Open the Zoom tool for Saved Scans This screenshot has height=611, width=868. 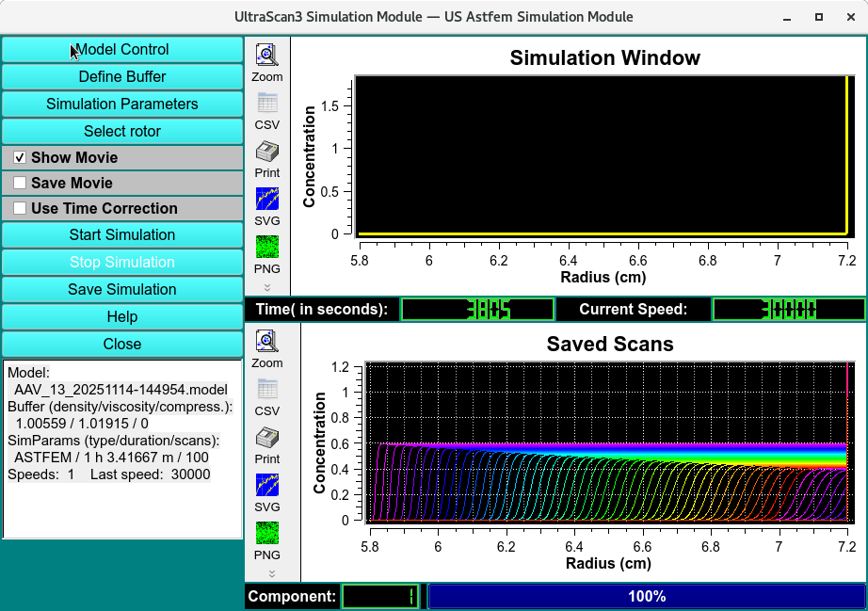266,342
